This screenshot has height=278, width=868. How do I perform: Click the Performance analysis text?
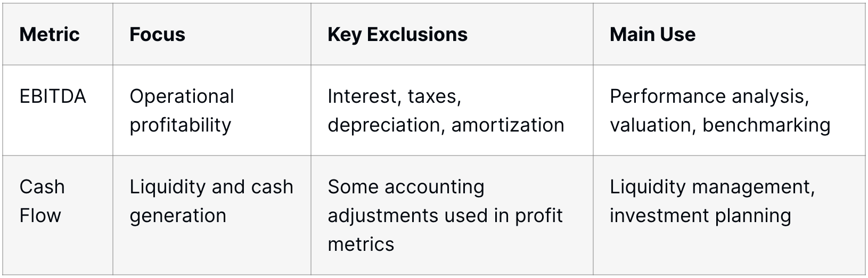click(x=709, y=96)
